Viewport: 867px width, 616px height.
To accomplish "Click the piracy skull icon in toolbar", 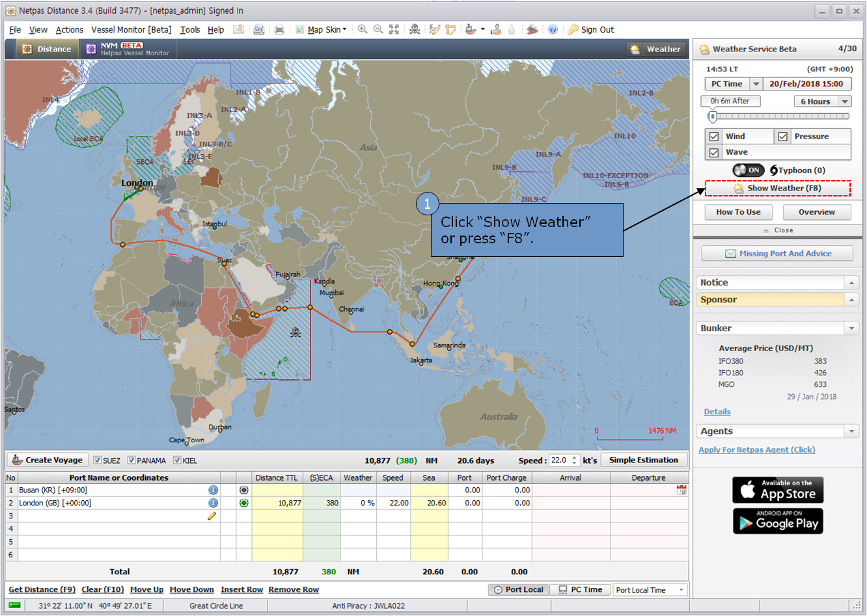I will 415,30.
